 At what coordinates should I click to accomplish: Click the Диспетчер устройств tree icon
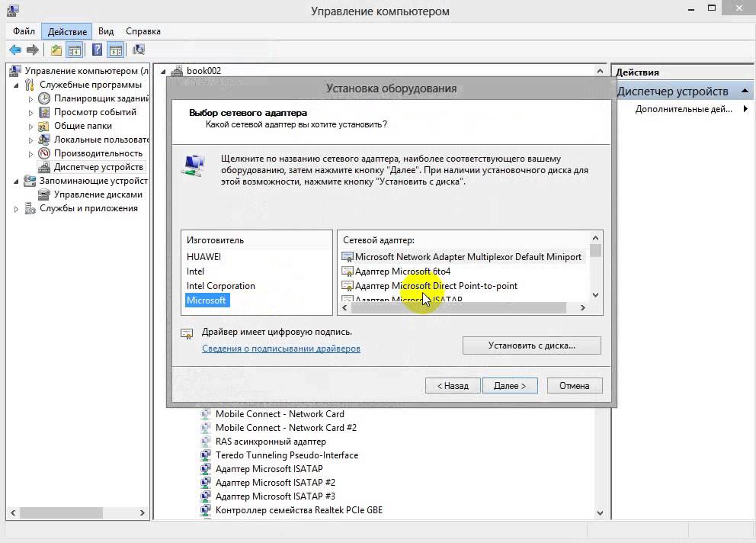[44, 167]
